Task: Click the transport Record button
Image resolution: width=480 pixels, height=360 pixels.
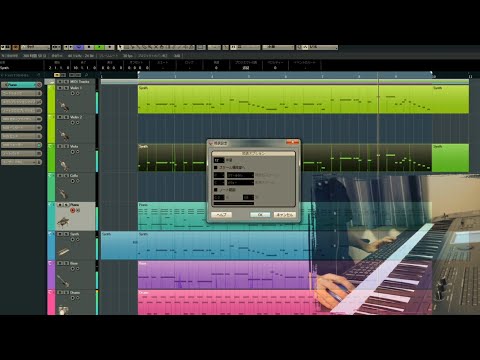Action: pyautogui.click(x=109, y=48)
